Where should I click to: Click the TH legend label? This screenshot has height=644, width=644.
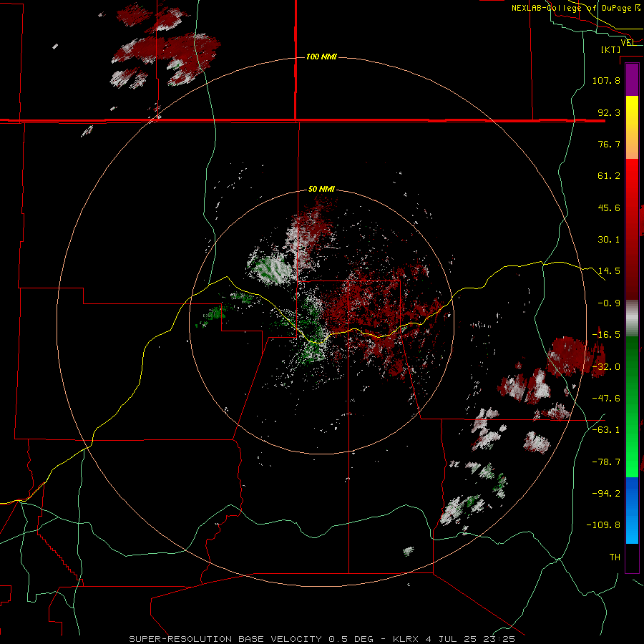(x=615, y=557)
